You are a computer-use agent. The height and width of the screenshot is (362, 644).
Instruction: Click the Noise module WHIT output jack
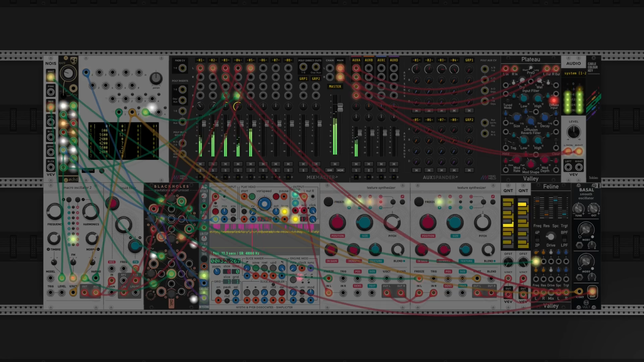(51, 77)
